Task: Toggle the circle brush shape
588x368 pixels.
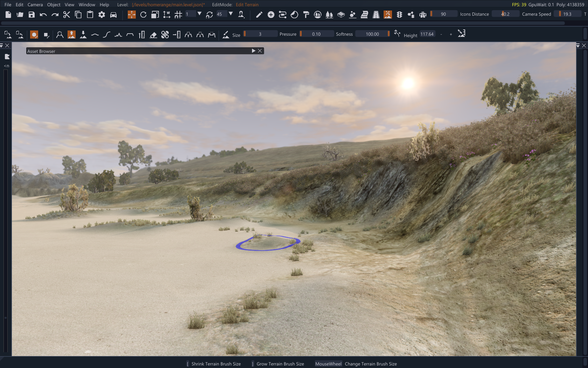Action: [x=34, y=34]
